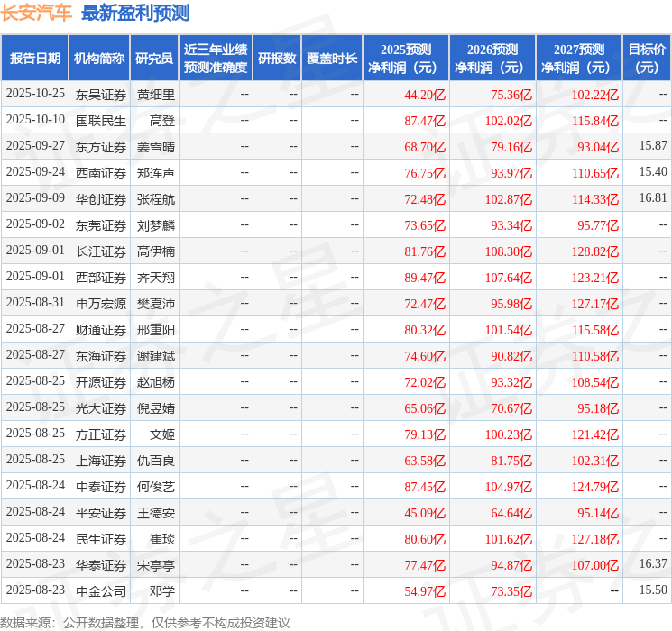This screenshot has height=631, width=672.
Task: Click the 覆盖时长 column header
Action: 332,59
